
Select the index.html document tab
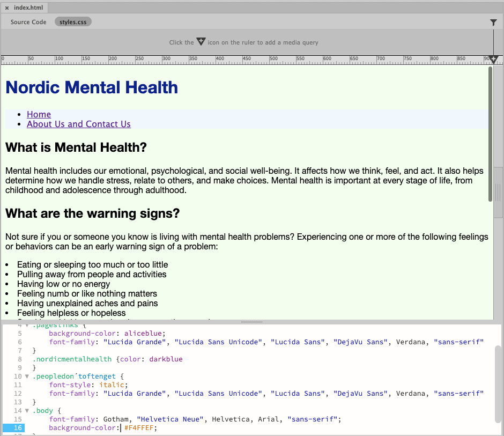[29, 8]
